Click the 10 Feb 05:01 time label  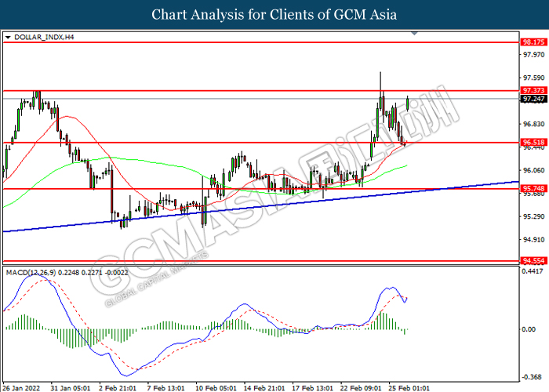[216, 388]
